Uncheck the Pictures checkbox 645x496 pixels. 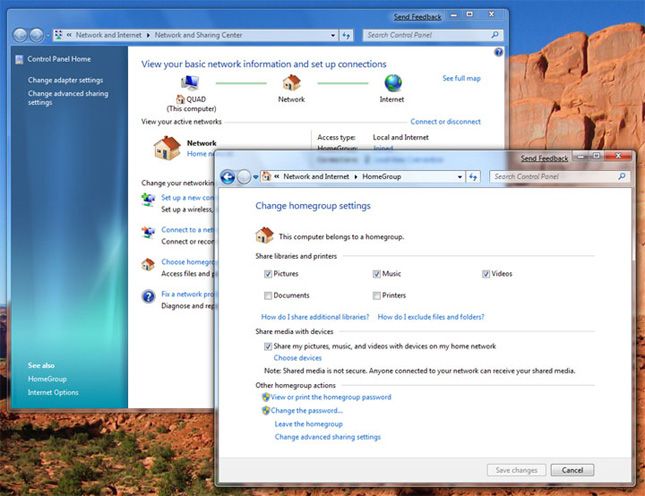click(268, 274)
